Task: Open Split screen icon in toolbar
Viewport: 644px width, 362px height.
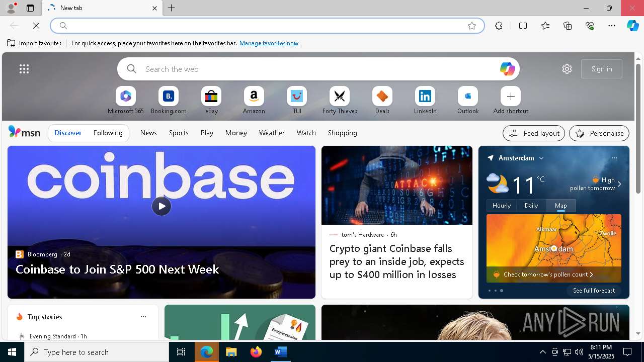Action: point(523,26)
